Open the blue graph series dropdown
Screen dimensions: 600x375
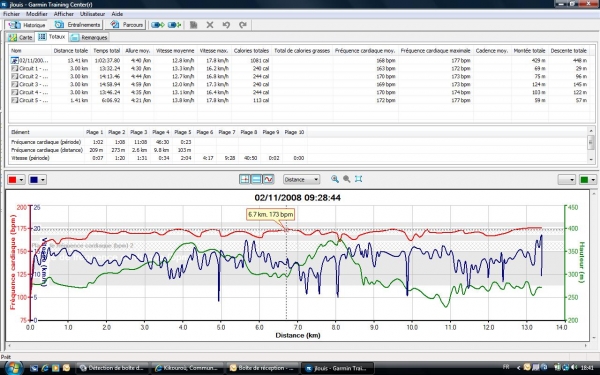[38, 179]
